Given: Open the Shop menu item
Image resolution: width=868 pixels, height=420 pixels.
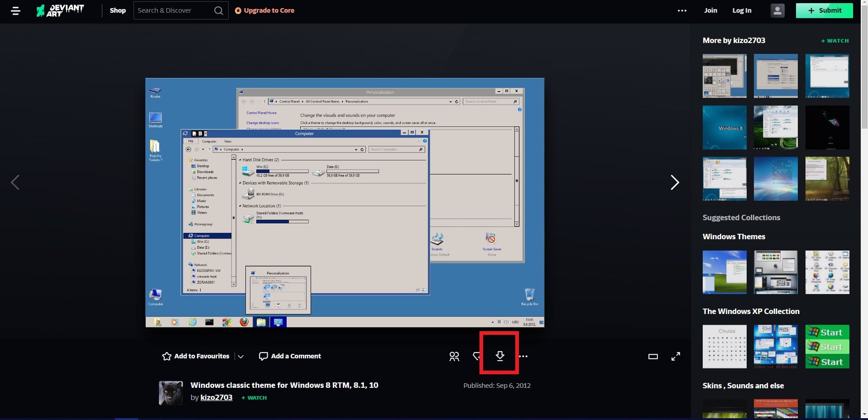Looking at the screenshot, I should [x=118, y=10].
